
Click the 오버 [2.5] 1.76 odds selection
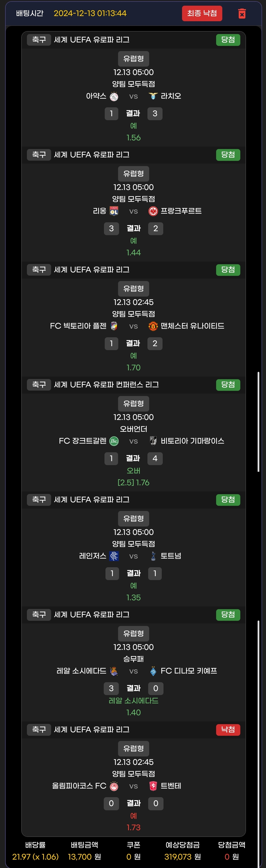pyautogui.click(x=134, y=483)
